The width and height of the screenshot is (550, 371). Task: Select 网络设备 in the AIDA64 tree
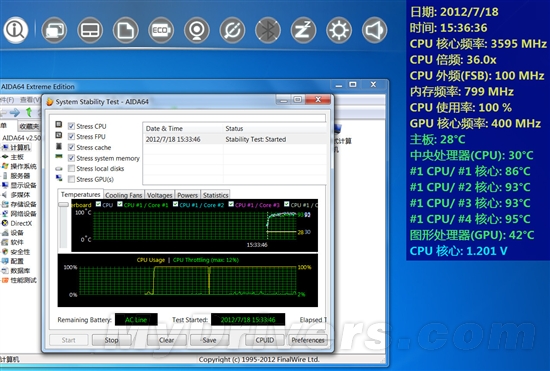coord(23,214)
